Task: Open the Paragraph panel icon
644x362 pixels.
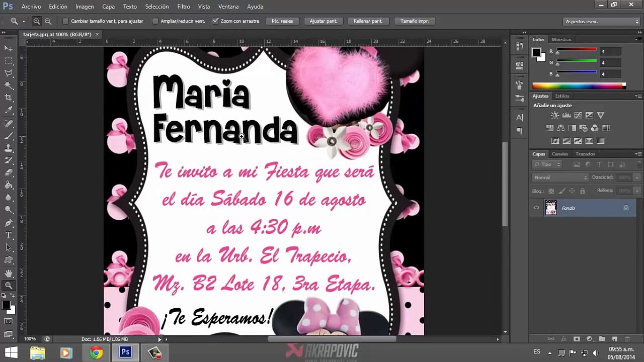Action: 520,131
